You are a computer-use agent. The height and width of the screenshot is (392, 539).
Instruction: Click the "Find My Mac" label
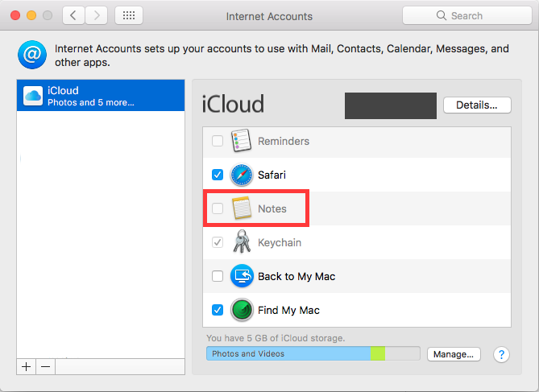288,310
